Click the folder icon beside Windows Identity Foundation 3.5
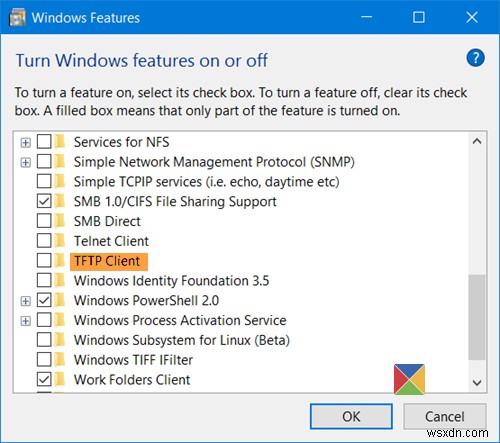The height and width of the screenshot is (443, 500). pos(60,280)
